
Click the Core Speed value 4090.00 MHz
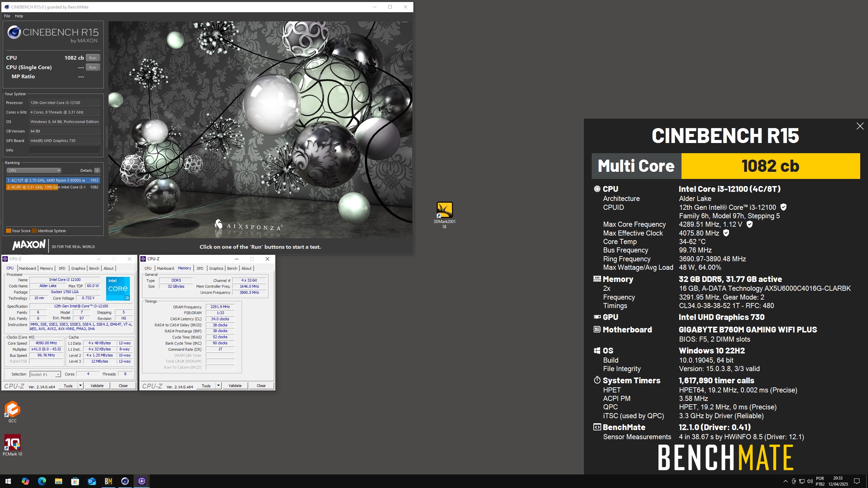tap(46, 343)
